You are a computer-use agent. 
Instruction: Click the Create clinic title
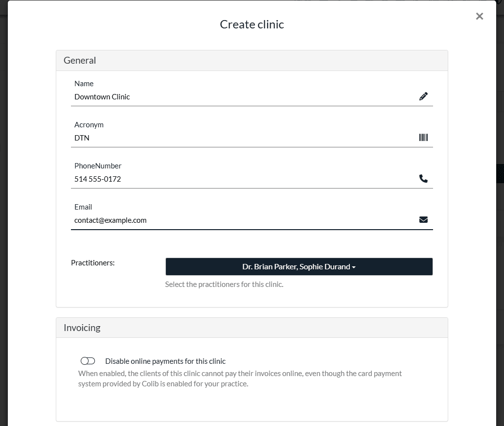[x=252, y=24]
